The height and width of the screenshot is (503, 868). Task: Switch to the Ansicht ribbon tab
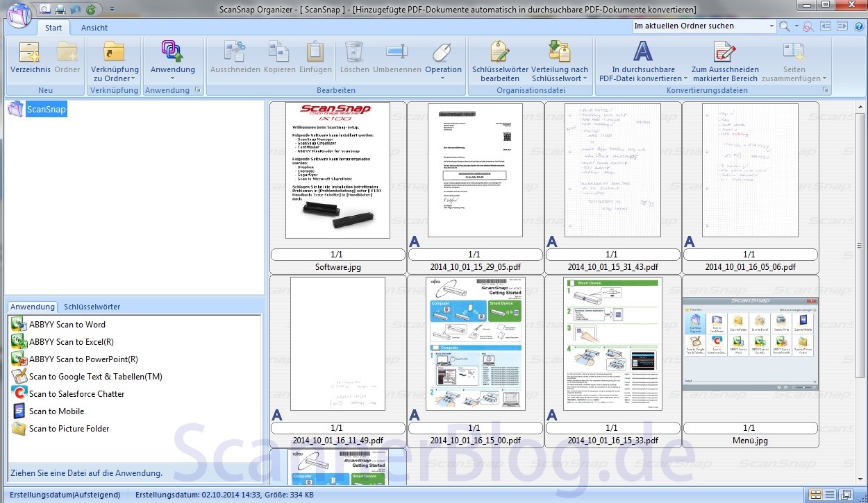[94, 28]
